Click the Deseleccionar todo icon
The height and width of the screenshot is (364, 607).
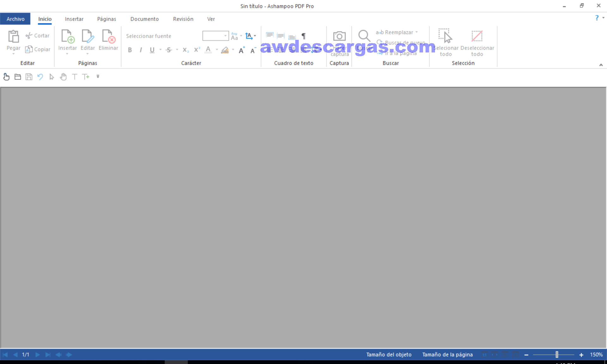pyautogui.click(x=477, y=36)
